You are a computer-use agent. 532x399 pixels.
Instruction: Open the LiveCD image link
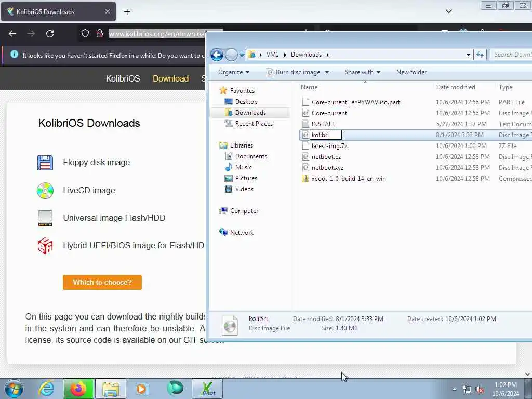click(89, 190)
